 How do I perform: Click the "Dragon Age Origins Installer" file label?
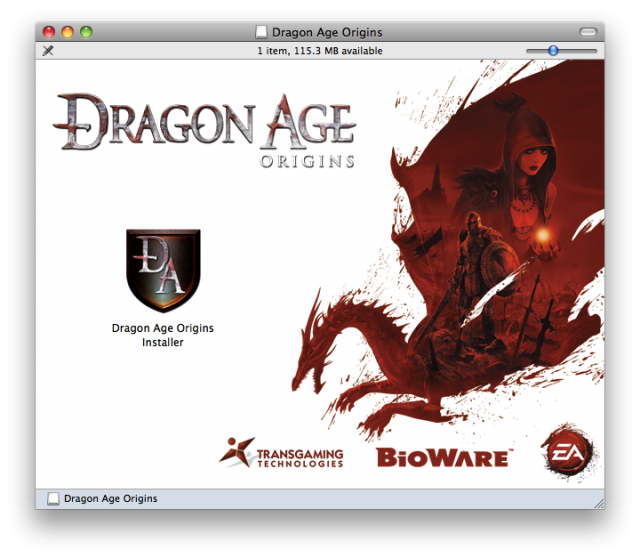point(163,335)
